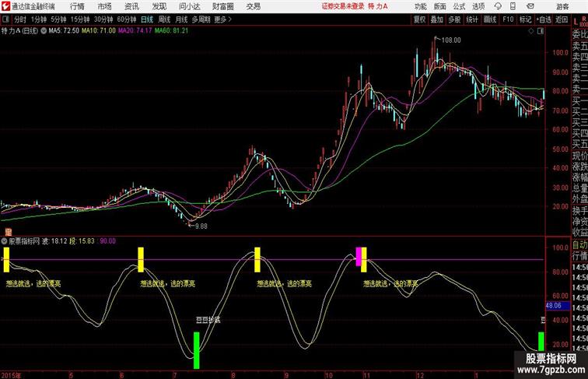Screen dimensions: 588x379
Task: Select the 日线 daily period tab
Action: point(147,19)
